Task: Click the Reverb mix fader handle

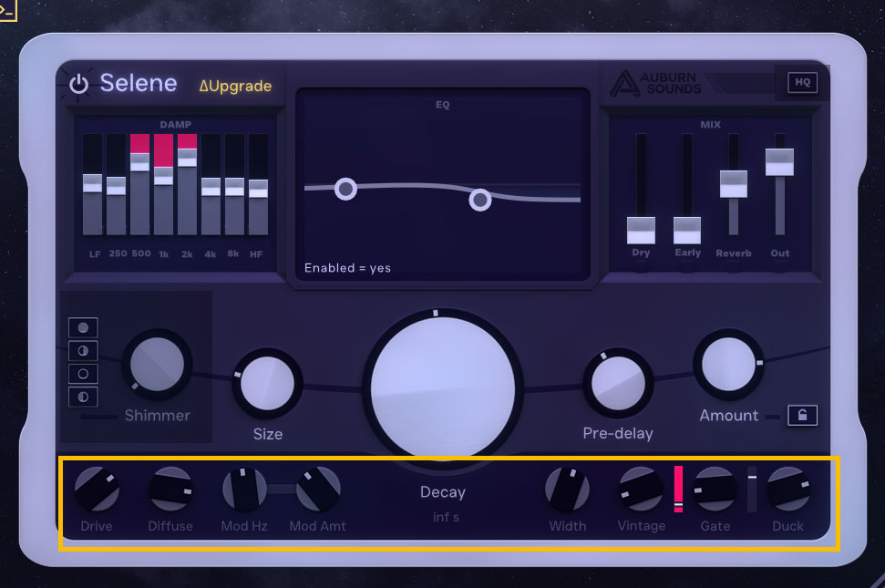Action: point(733,183)
